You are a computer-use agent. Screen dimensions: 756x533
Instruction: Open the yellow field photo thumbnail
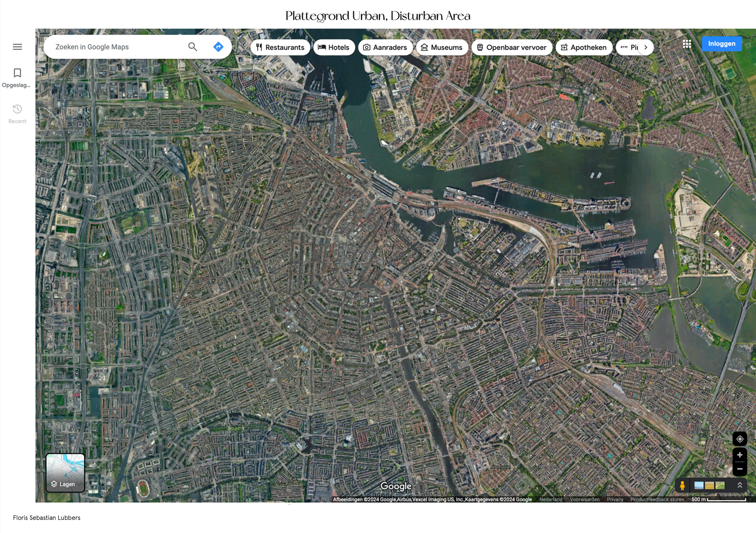[710, 485]
